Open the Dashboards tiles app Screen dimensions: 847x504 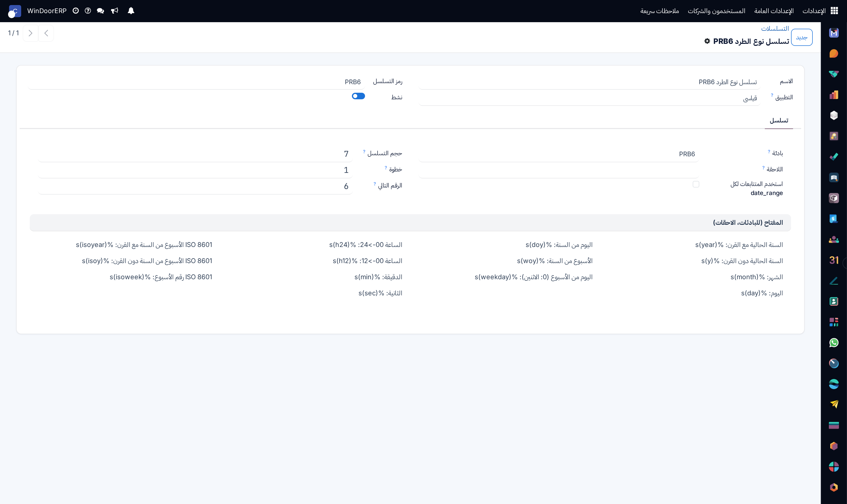tap(834, 322)
